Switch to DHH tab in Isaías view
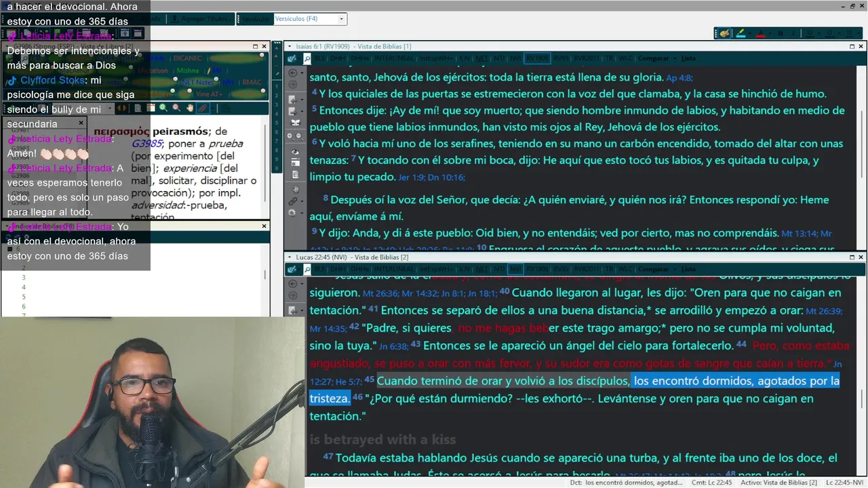Image resolution: width=868 pixels, height=488 pixels. click(x=337, y=58)
